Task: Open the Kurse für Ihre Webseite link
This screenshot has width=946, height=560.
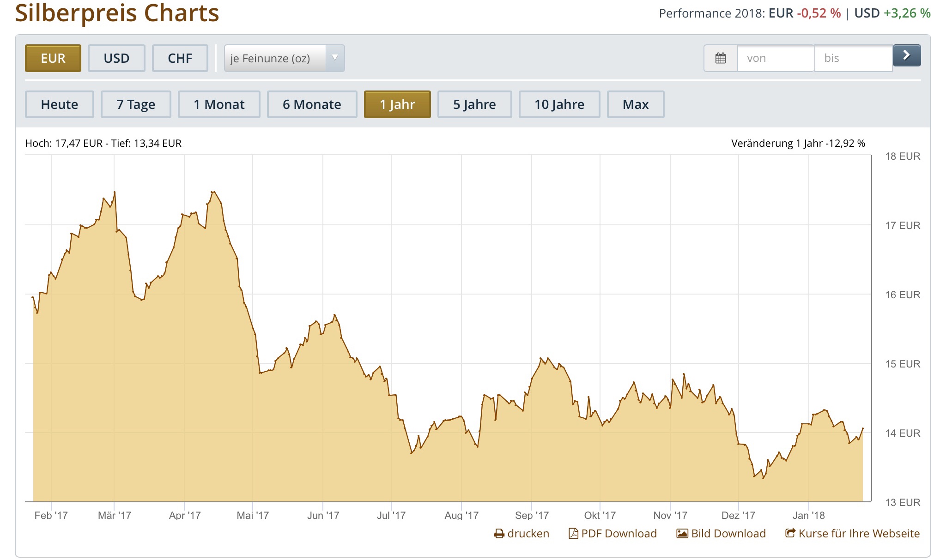Action: point(859,534)
